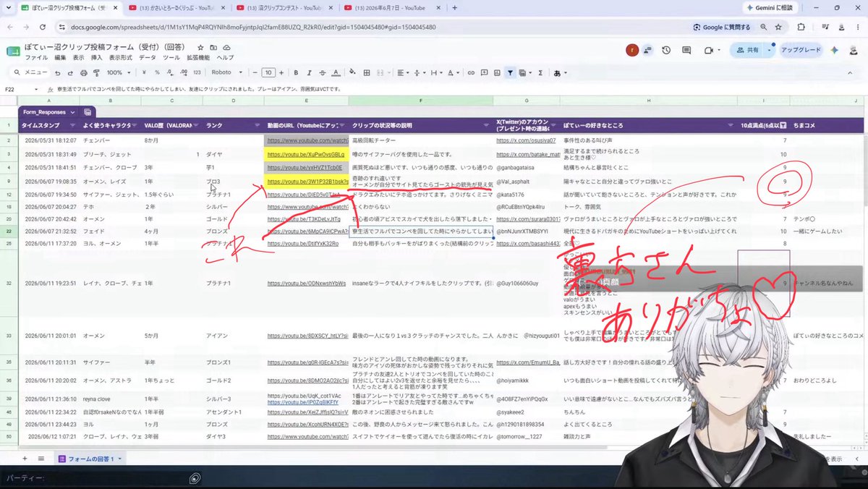
Task: Open the 表示形式 menu
Action: (x=121, y=58)
